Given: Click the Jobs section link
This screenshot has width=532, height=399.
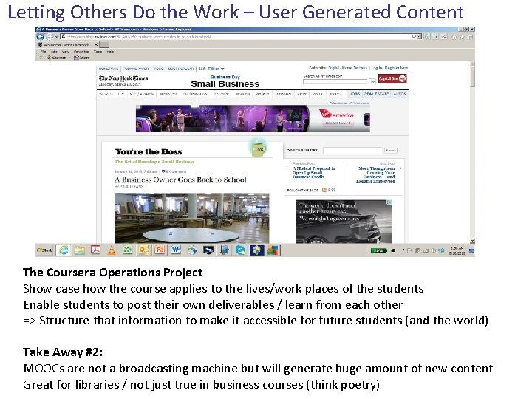Looking at the screenshot, I should click(355, 94).
